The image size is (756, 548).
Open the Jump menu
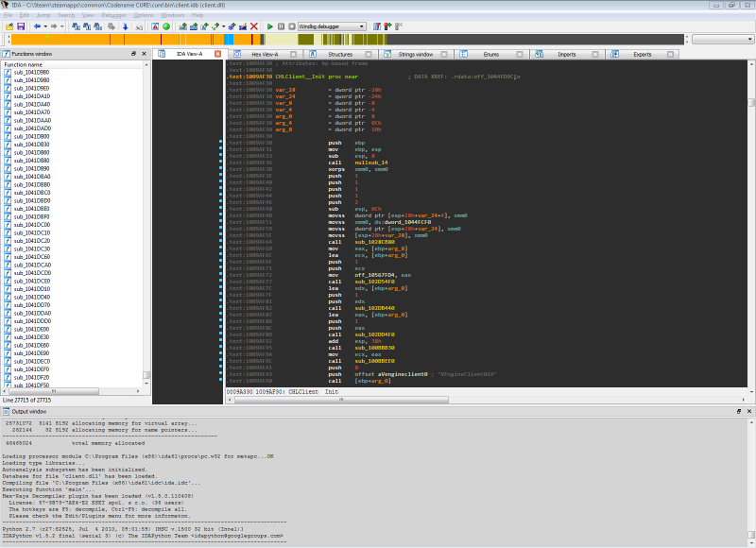point(43,15)
